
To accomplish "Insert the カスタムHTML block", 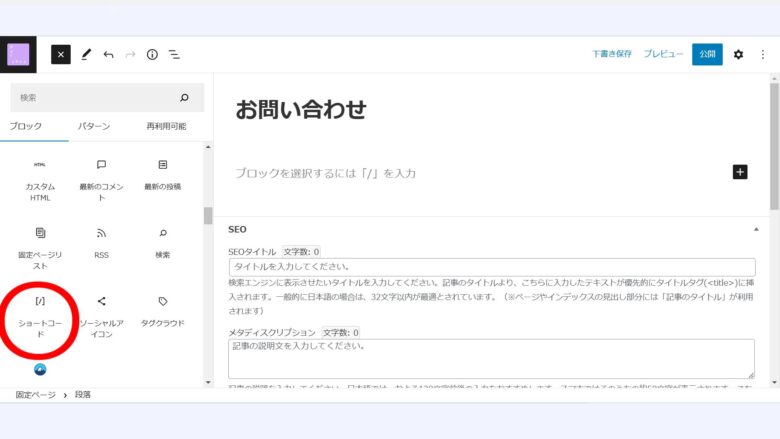I will click(40, 180).
